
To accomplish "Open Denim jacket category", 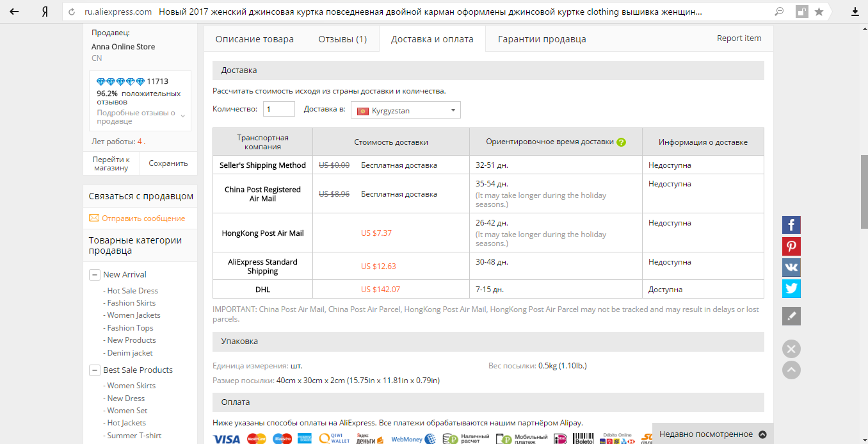I will [x=130, y=353].
